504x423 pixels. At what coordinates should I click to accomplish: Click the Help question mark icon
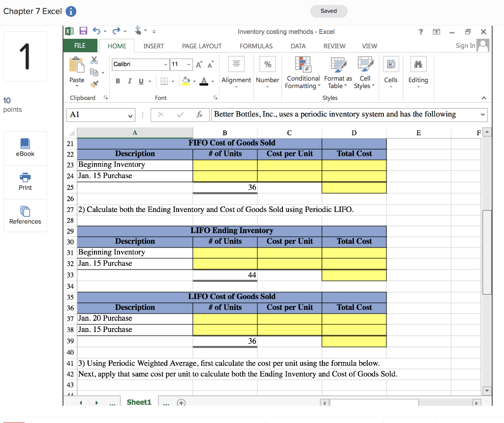tap(421, 32)
